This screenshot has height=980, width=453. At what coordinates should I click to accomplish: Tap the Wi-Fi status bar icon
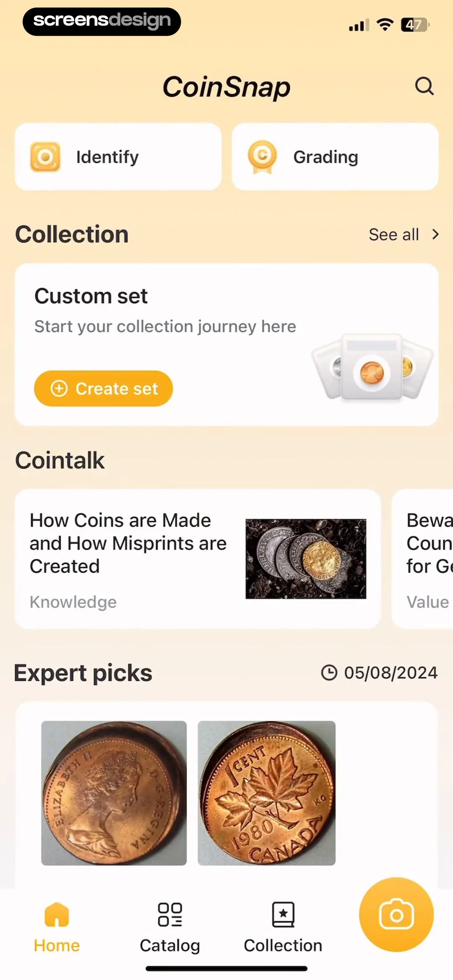(385, 25)
